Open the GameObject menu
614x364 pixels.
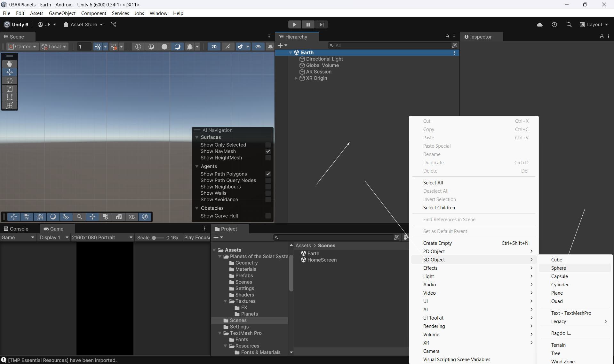[62, 13]
